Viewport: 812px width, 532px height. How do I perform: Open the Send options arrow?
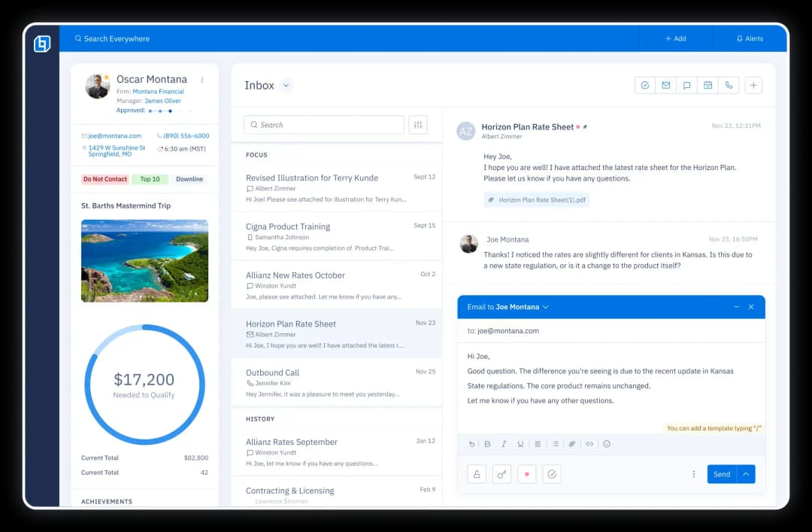[x=746, y=474]
